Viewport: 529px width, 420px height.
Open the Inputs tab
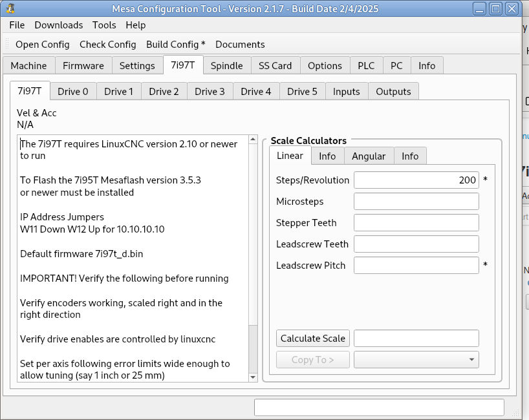tap(347, 91)
